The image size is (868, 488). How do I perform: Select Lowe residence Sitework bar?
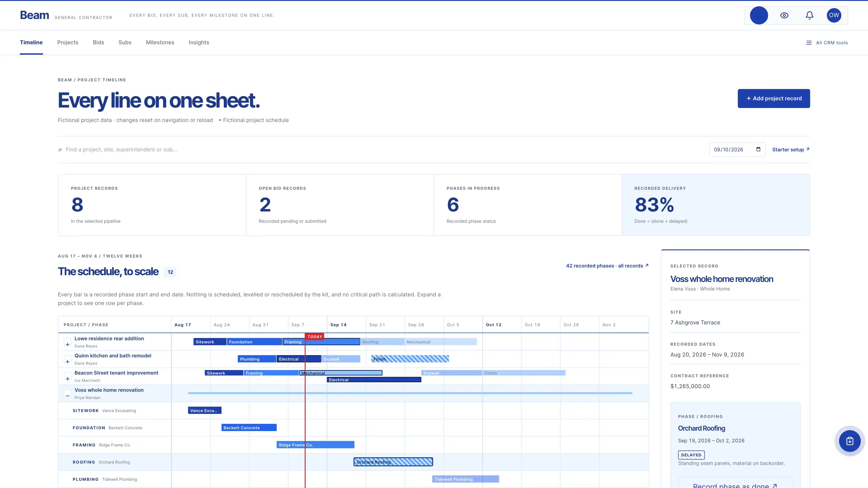tap(210, 342)
